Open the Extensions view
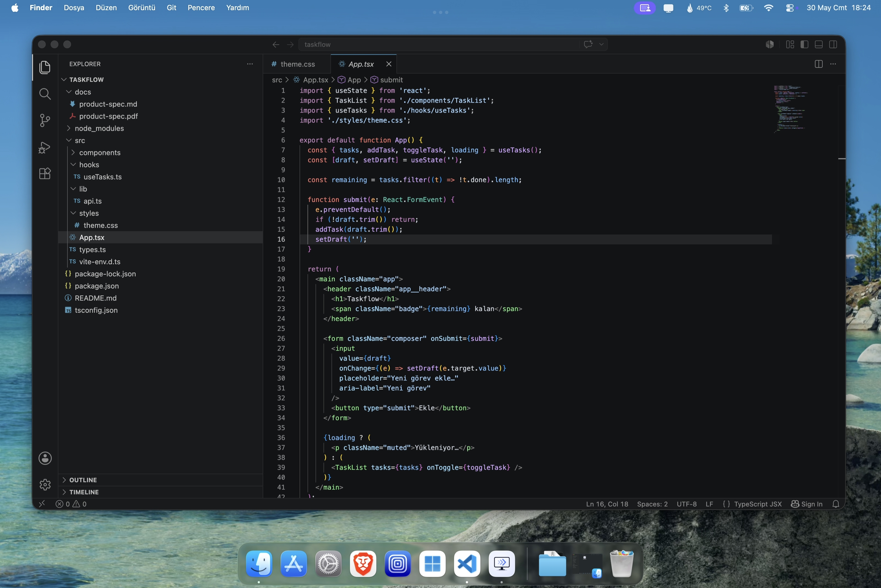This screenshot has width=881, height=588. (45, 174)
